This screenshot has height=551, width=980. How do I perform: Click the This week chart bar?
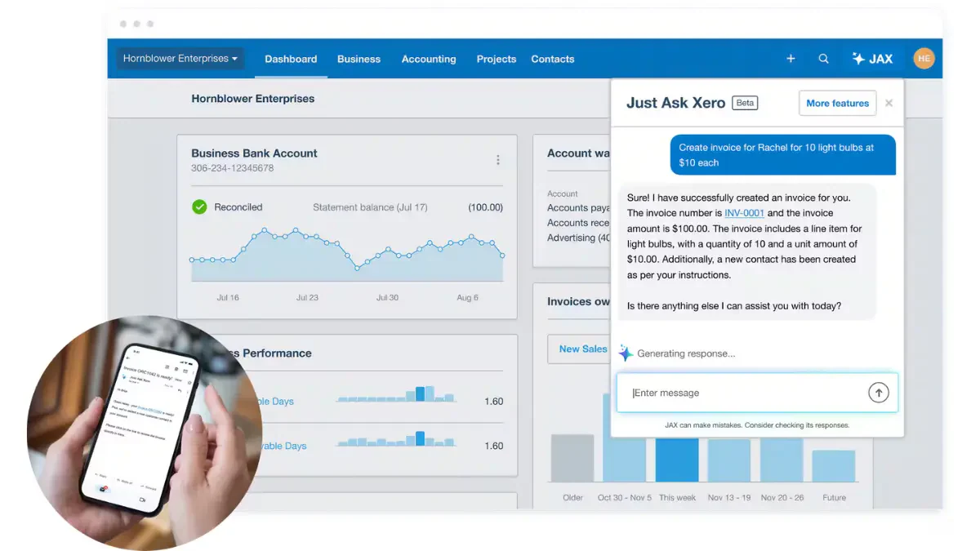point(677,460)
